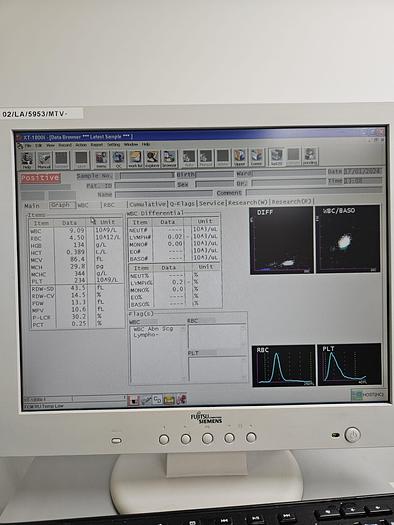Click the red figure icon in bottom bar
The width and height of the screenshot is (394, 525).
181,399
